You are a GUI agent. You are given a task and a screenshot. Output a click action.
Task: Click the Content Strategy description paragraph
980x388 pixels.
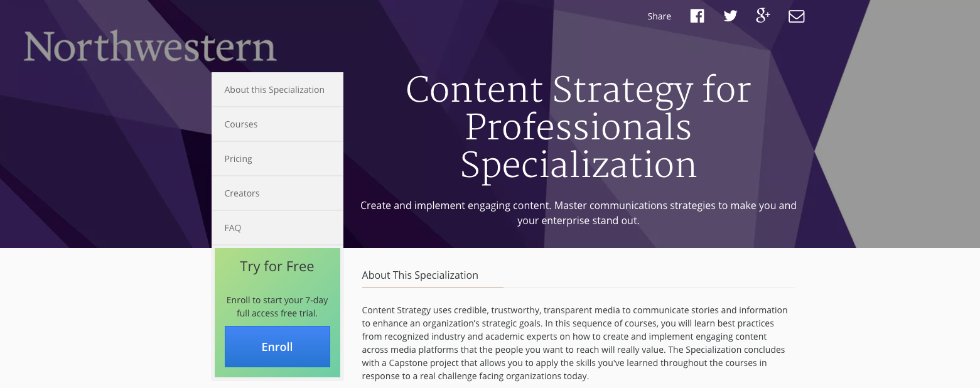click(574, 343)
